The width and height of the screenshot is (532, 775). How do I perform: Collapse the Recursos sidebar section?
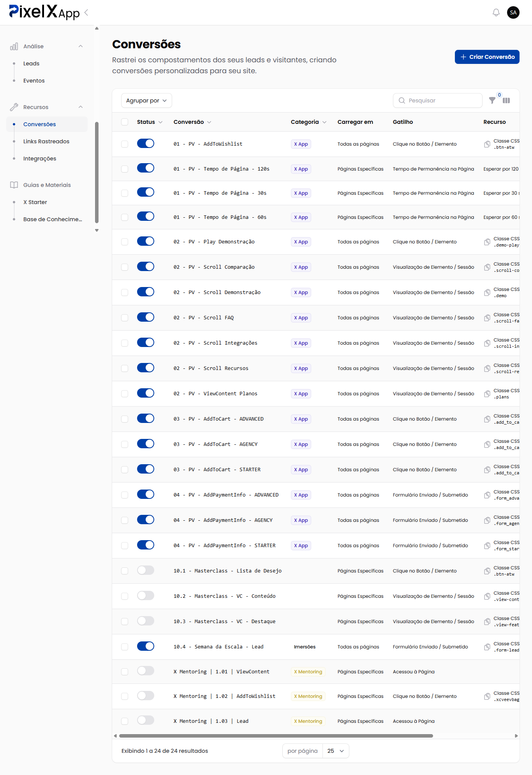(x=81, y=107)
